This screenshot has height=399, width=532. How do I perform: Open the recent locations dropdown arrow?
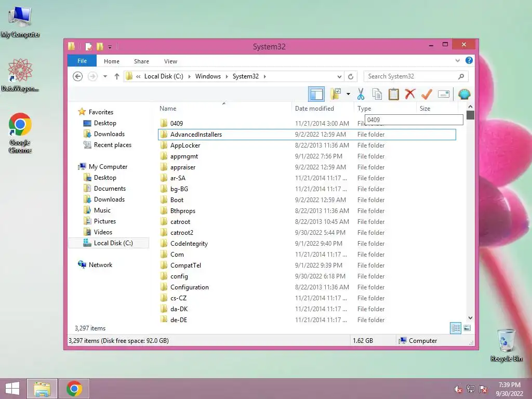pos(105,76)
